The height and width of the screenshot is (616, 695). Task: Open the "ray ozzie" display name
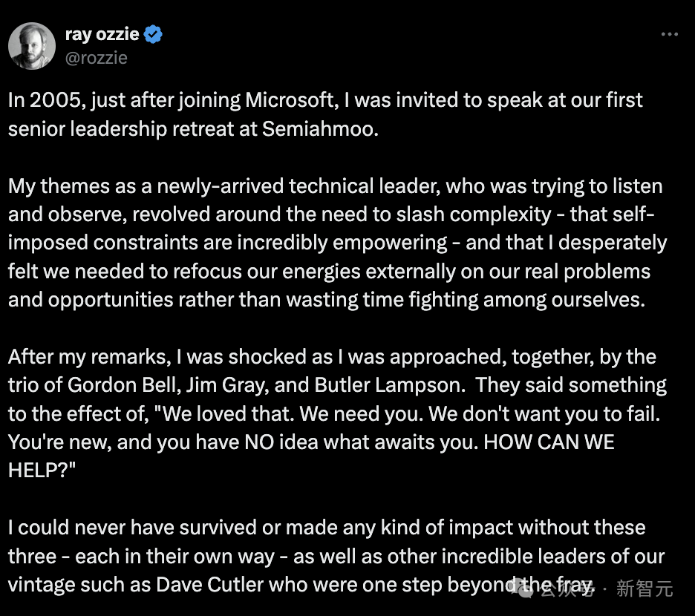[102, 34]
